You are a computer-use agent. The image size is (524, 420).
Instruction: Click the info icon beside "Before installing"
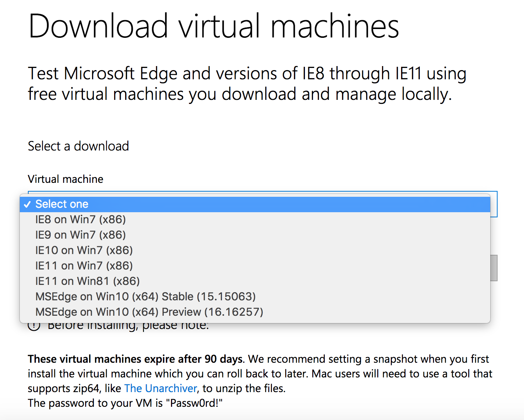pos(34,325)
